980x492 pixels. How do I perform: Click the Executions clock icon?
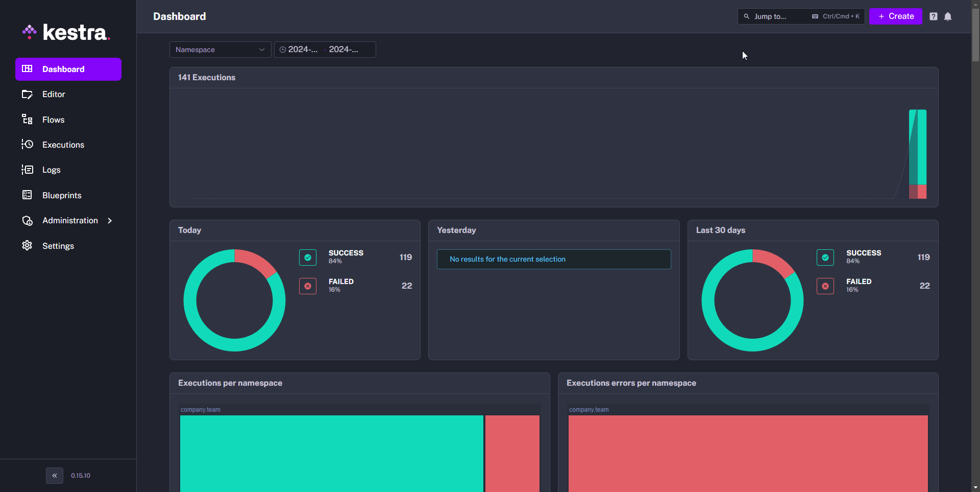click(27, 145)
